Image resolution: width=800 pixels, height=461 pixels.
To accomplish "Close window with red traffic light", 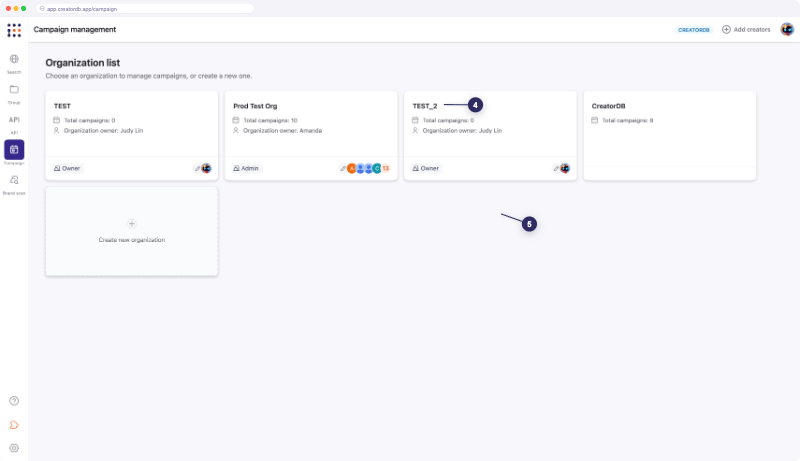I will tap(8, 9).
